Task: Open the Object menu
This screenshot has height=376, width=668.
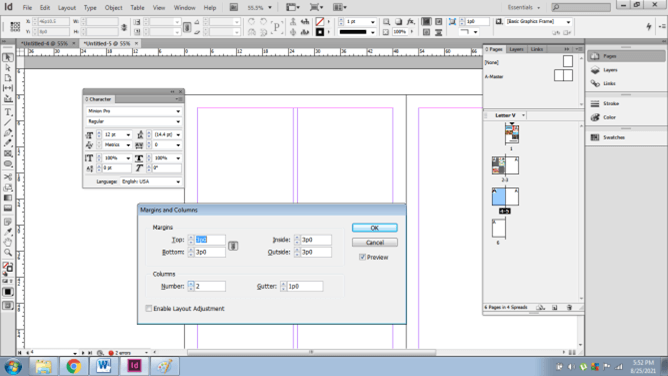Action: pos(113,8)
